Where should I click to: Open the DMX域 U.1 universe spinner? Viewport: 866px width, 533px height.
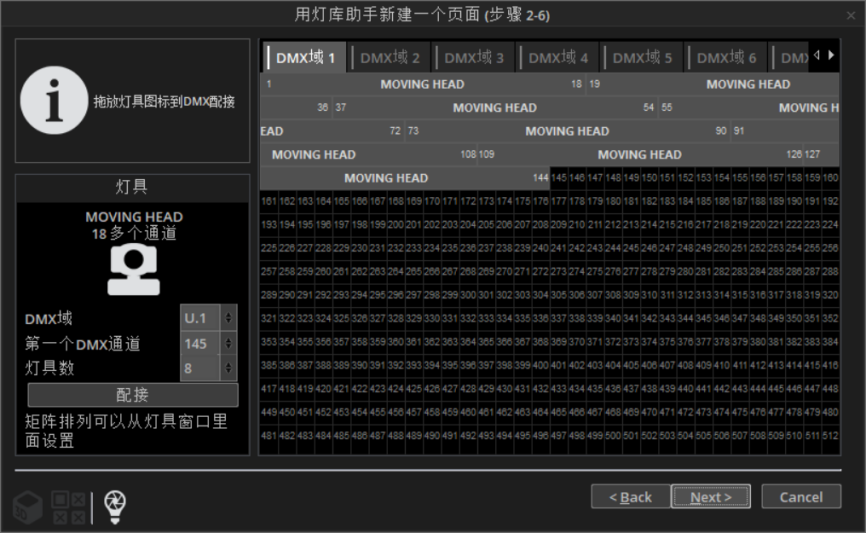[229, 318]
